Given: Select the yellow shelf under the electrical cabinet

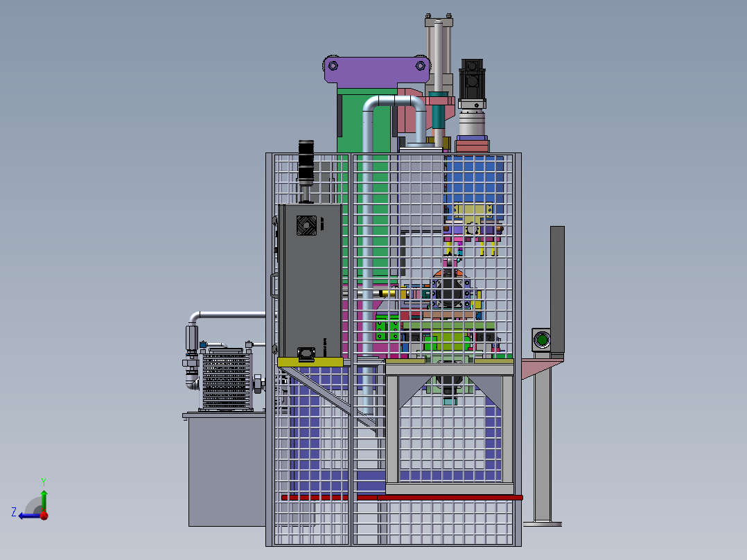Looking at the screenshot, I should [310, 362].
